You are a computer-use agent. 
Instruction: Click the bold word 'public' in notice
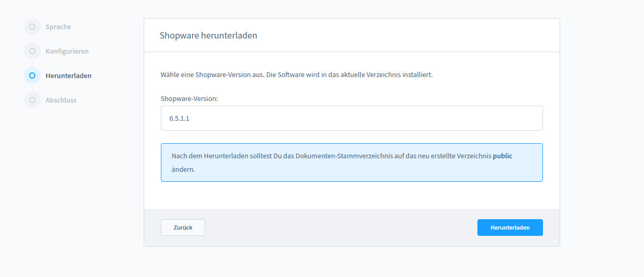pos(502,156)
